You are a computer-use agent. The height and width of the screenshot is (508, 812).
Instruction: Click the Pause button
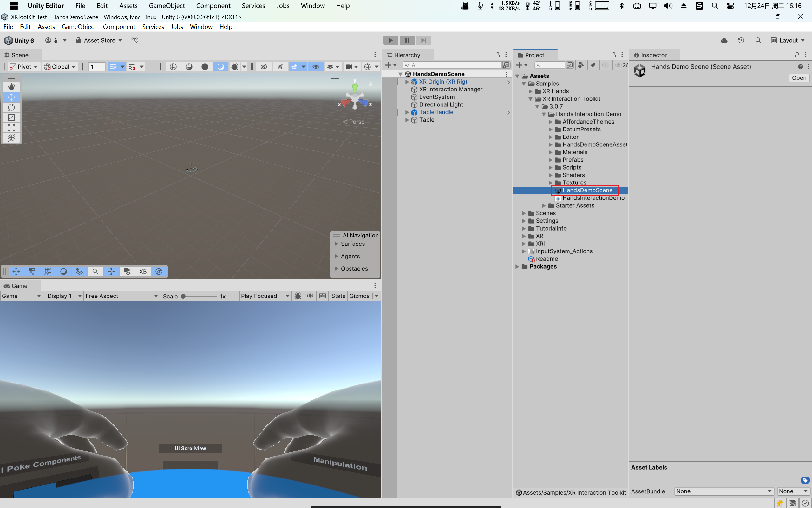coord(407,40)
